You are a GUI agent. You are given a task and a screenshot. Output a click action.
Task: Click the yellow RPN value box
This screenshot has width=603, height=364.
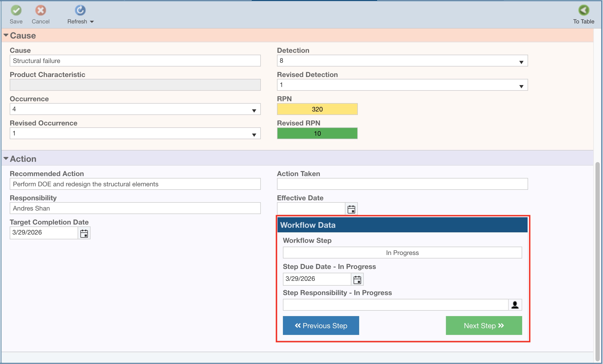coord(317,109)
